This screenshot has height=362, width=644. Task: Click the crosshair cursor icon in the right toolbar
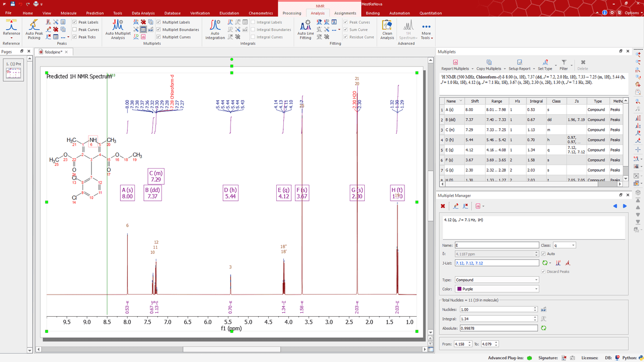click(x=638, y=150)
